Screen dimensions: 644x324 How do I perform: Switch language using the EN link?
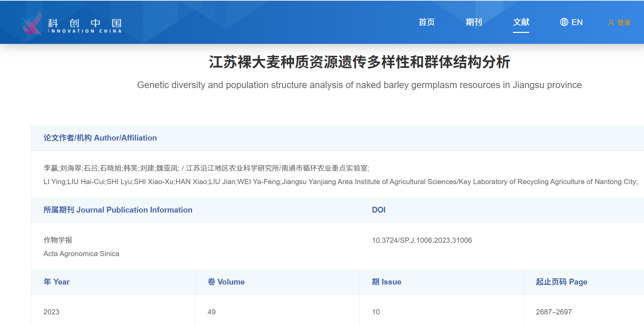coord(577,22)
